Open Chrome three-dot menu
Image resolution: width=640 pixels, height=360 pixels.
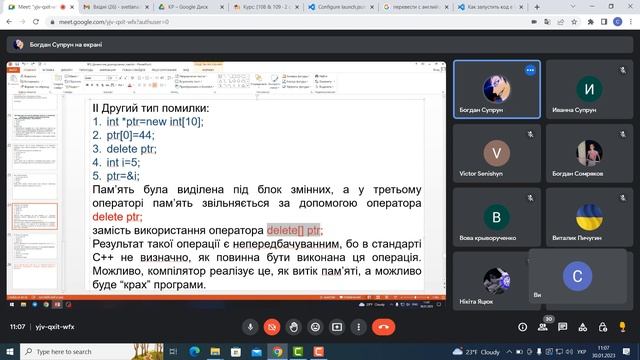(631, 22)
